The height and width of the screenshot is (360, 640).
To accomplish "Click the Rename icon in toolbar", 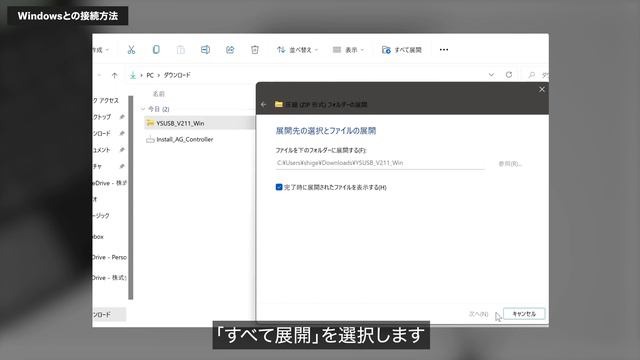I will (205, 50).
